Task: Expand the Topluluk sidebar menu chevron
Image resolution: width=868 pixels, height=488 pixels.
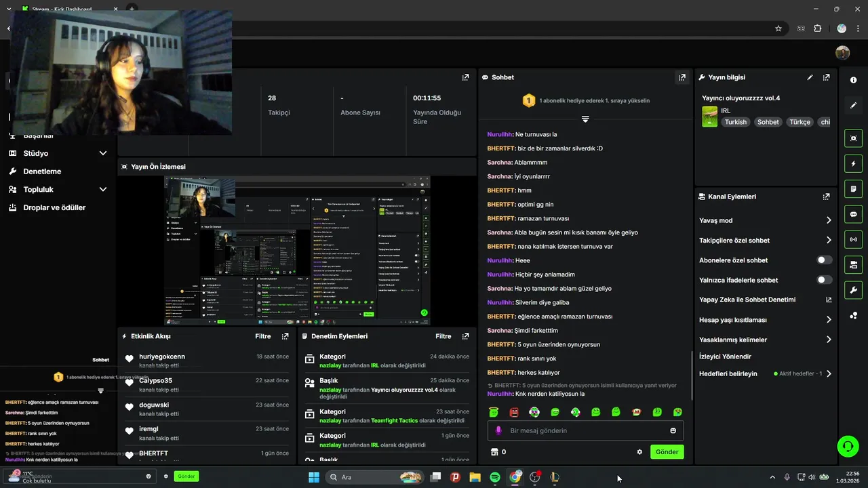Action: pyautogui.click(x=103, y=190)
